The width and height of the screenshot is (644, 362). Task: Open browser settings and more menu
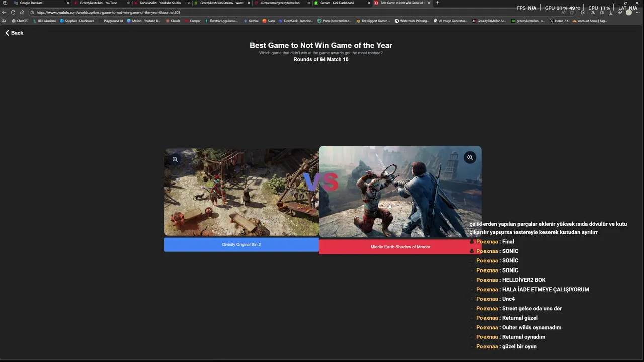[x=638, y=12]
